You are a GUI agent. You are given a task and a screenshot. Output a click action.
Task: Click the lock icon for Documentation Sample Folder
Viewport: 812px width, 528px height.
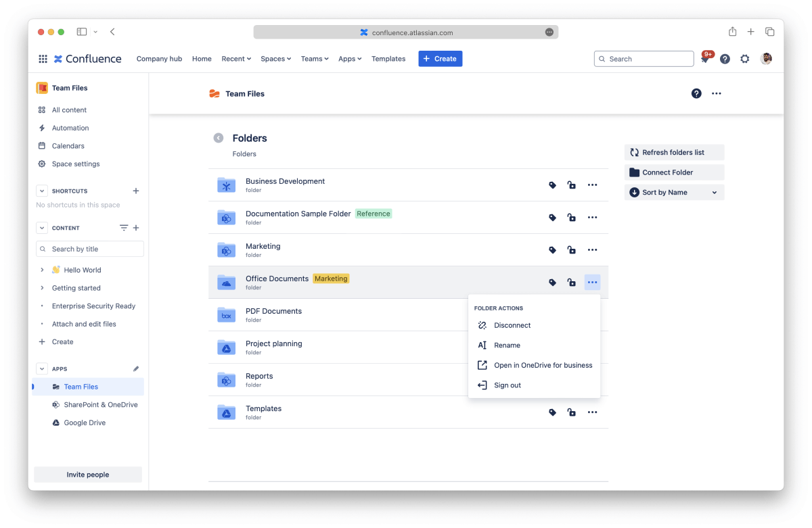click(x=572, y=218)
